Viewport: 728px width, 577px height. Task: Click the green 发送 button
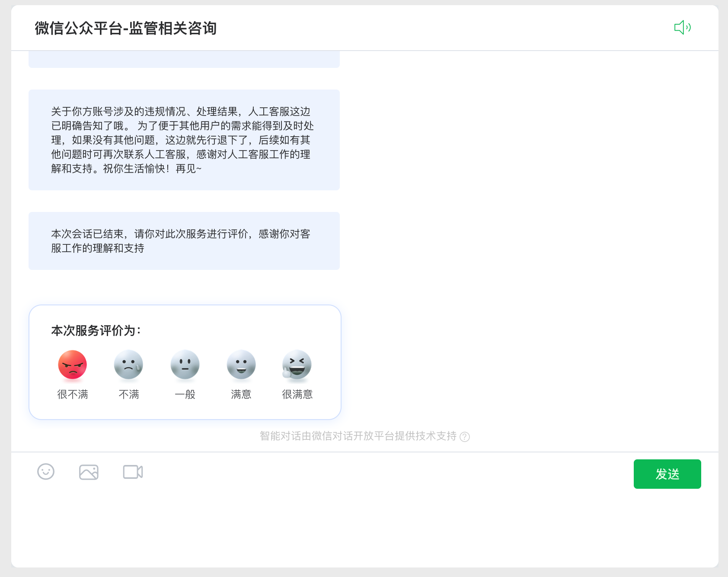[x=667, y=474]
